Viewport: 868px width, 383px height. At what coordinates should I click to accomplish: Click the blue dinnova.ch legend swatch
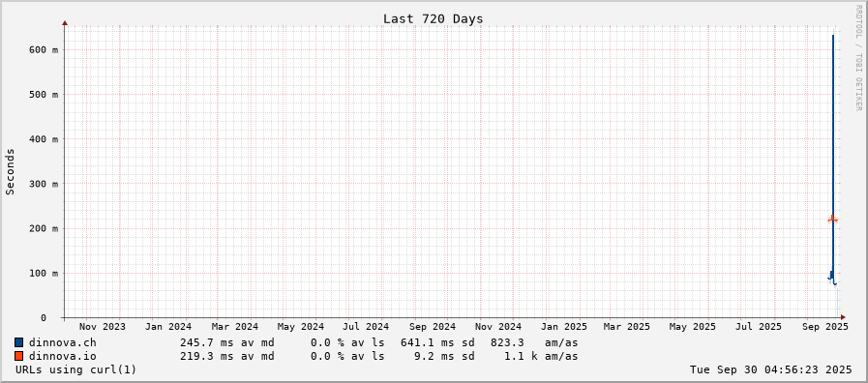coord(19,342)
